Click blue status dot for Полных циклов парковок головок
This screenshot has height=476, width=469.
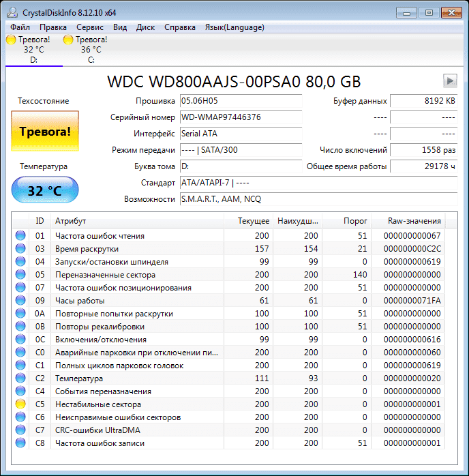pyautogui.click(x=20, y=365)
